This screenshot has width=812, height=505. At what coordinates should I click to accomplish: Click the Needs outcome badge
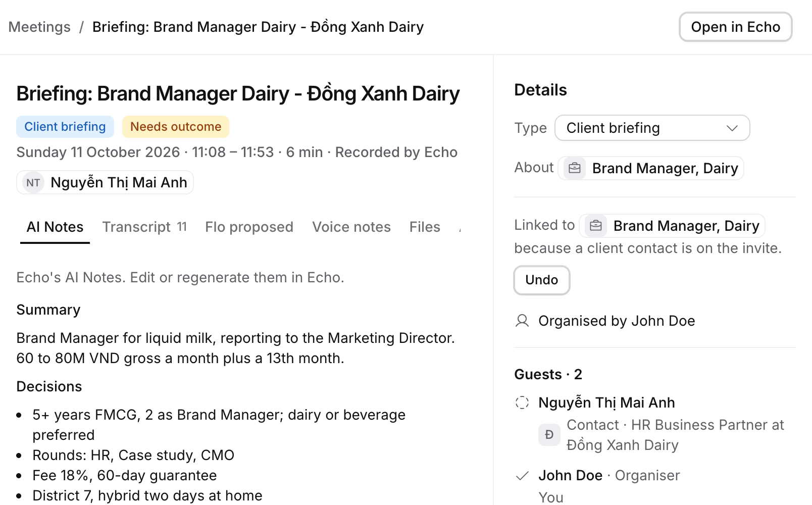[176, 127]
